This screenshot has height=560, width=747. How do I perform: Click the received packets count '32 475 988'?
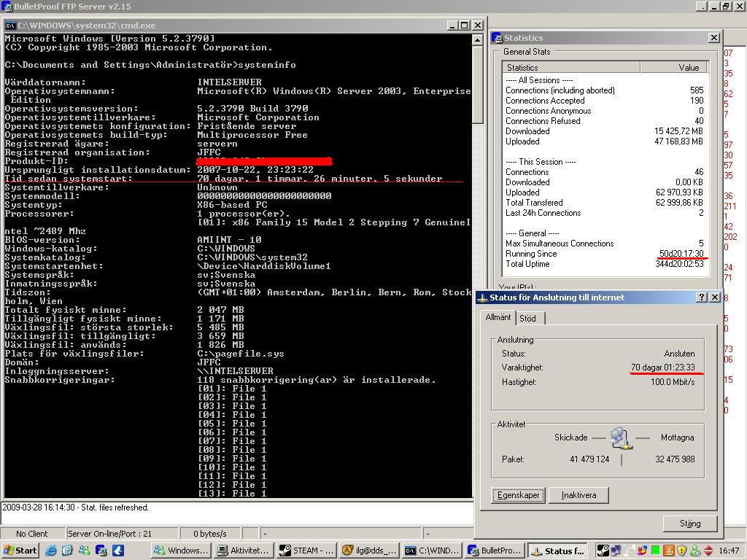(675, 459)
